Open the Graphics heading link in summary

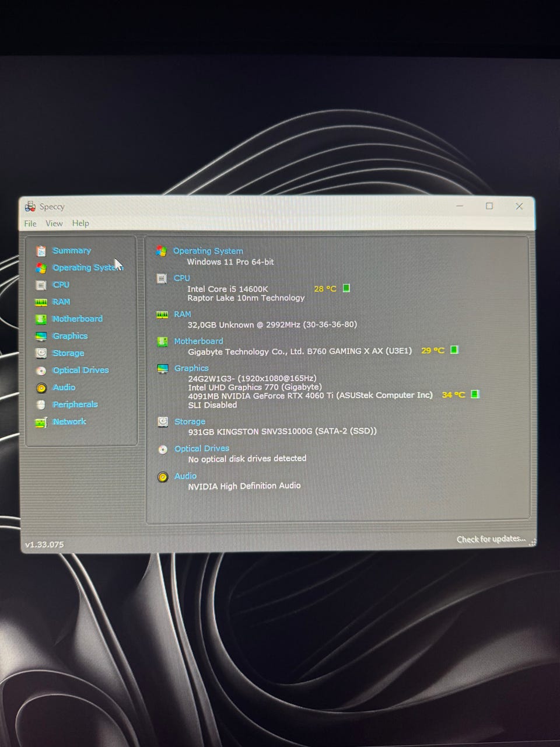[191, 368]
